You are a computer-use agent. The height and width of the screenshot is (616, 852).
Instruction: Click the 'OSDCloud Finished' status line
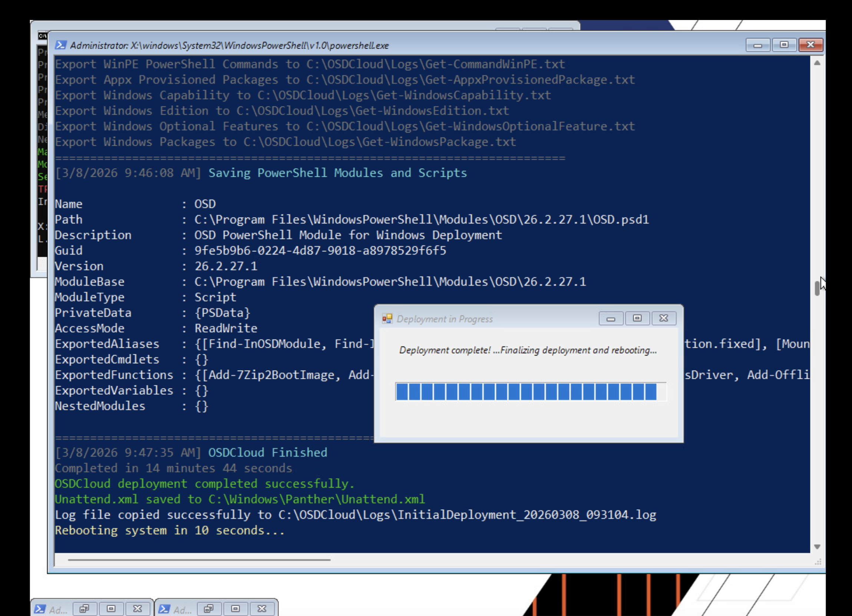pyautogui.click(x=267, y=453)
